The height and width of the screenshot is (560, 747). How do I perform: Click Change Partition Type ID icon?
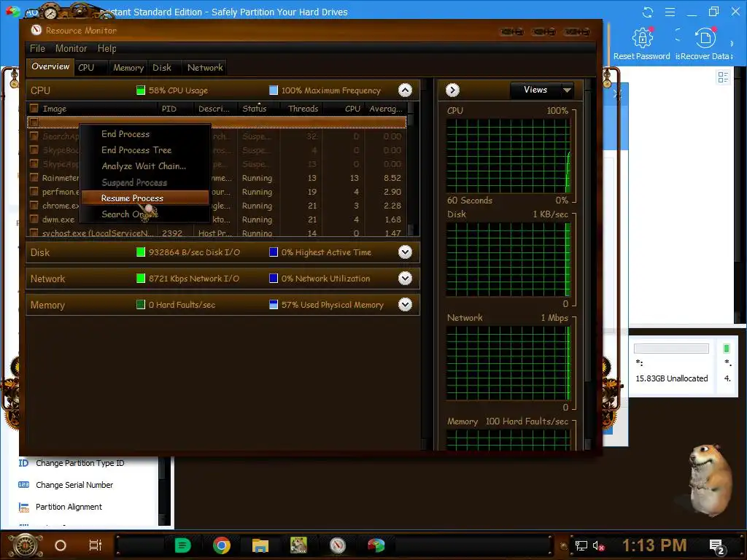[x=23, y=463]
